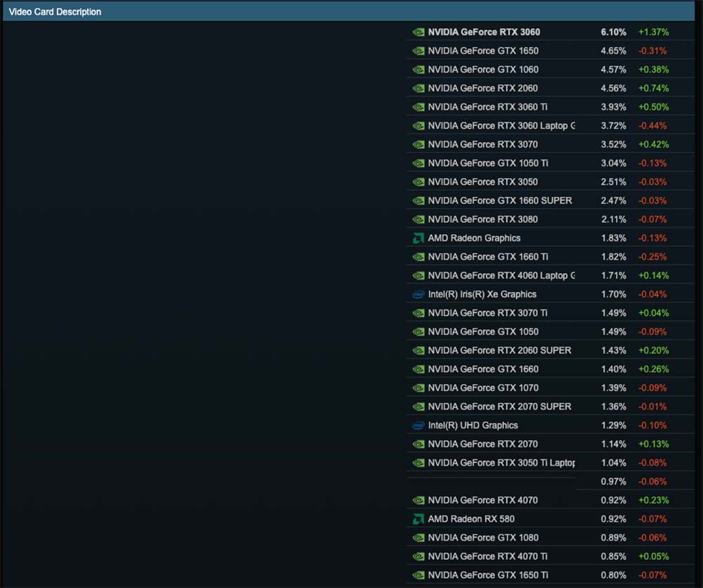Image resolution: width=703 pixels, height=588 pixels.
Task: Click the "NVIDIA GeForce RTX 3060 Laptop" entry
Action: click(501, 126)
